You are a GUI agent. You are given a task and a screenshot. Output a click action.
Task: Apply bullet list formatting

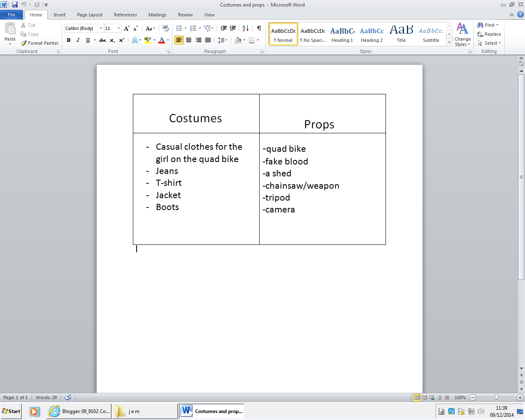pos(179,28)
